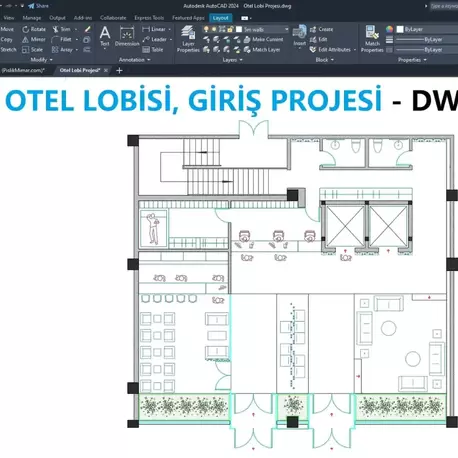Viewport: 458px width, 458px height.
Task: Open the Trim tool dropdown arrow
Action: [x=76, y=29]
